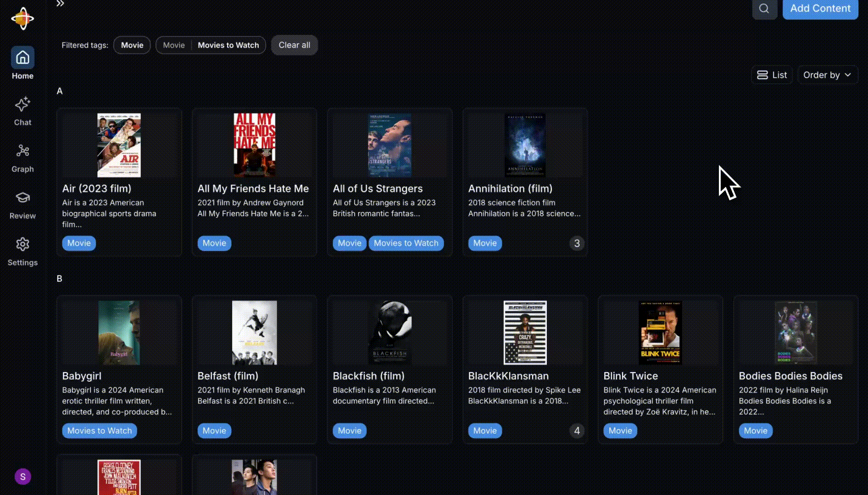Open Annihilation (film) poster
868x495 pixels.
point(525,145)
